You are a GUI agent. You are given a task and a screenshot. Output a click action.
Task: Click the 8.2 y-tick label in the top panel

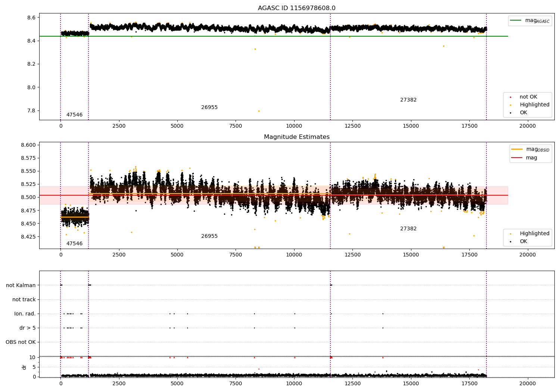tap(31, 64)
